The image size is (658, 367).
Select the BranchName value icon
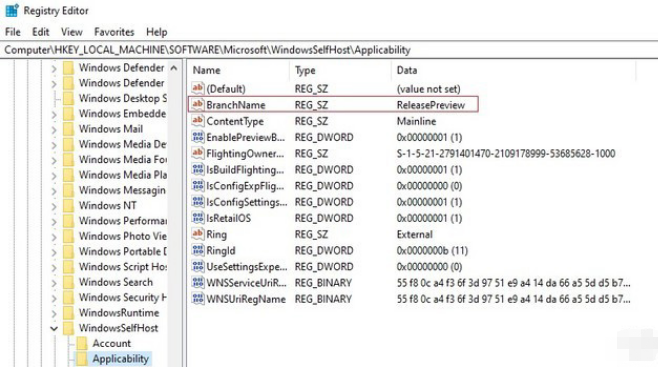tap(198, 104)
